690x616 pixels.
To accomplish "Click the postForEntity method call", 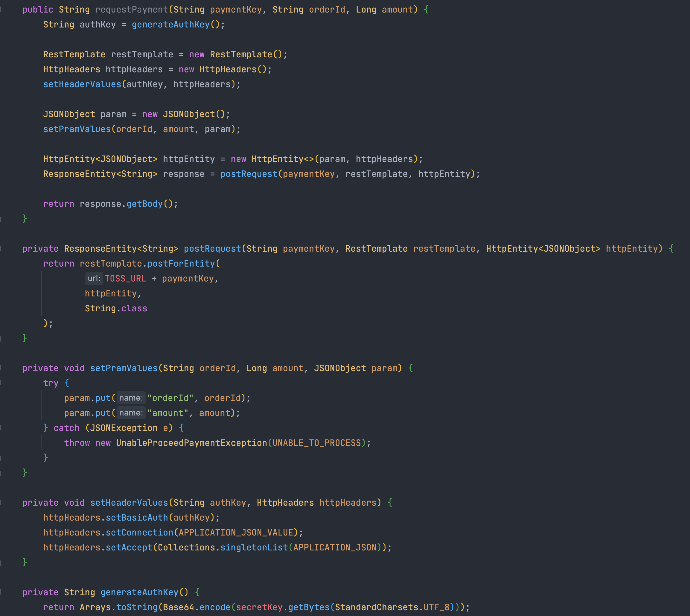I will tap(182, 264).
